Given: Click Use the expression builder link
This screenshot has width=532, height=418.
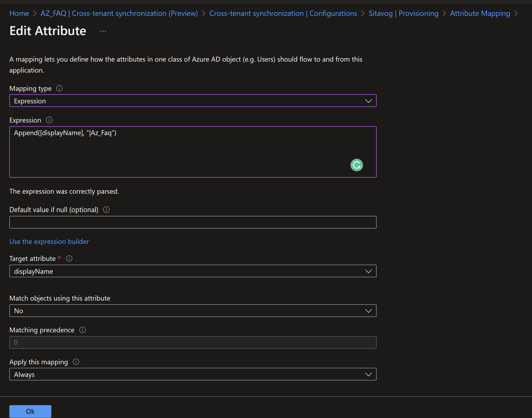Looking at the screenshot, I should point(49,242).
